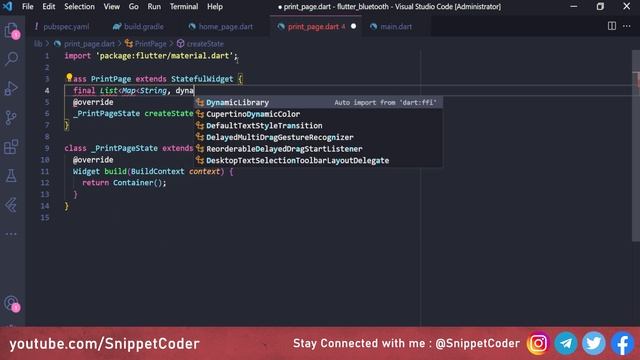The width and height of the screenshot is (640, 360).
Task: Click the lightbulb code action icon
Action: click(x=69, y=77)
